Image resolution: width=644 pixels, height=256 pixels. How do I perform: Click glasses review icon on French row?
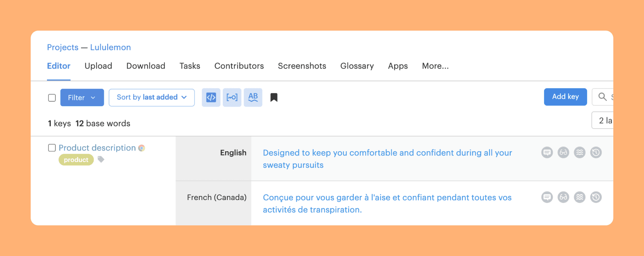(x=563, y=197)
